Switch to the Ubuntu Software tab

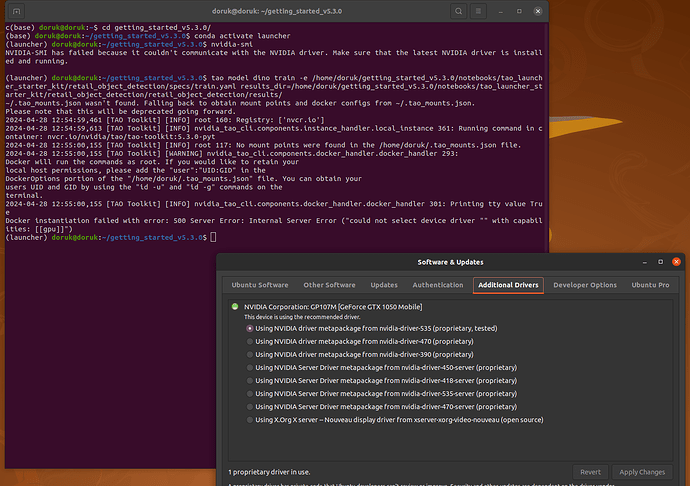(x=260, y=285)
